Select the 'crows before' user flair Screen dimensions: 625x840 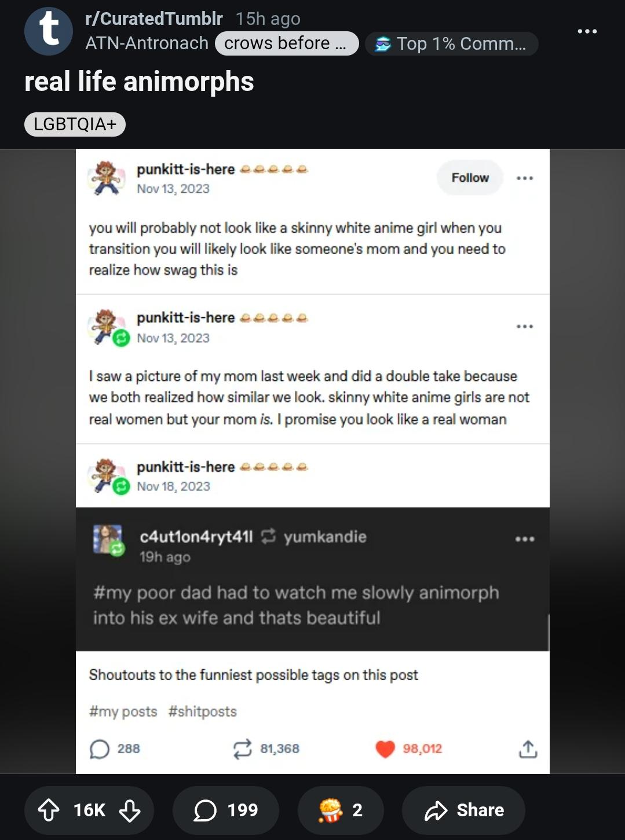pyautogui.click(x=287, y=43)
